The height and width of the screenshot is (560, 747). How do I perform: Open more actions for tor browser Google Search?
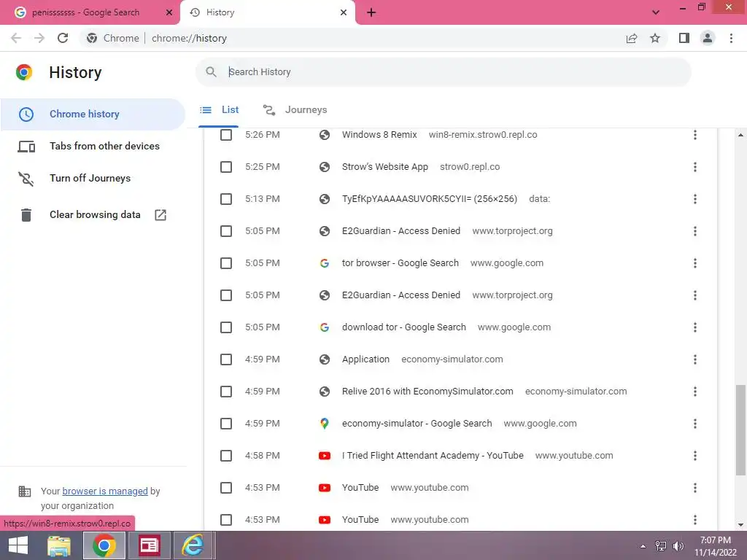(695, 263)
